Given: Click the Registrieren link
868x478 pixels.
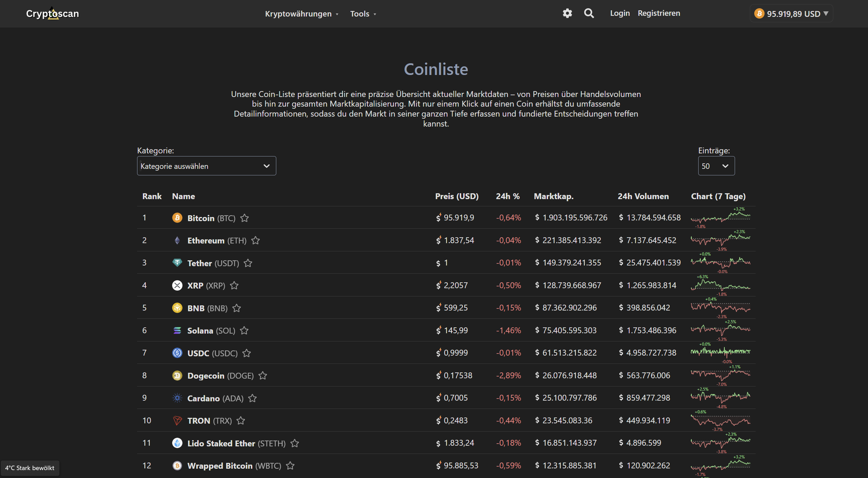Looking at the screenshot, I should [x=659, y=13].
